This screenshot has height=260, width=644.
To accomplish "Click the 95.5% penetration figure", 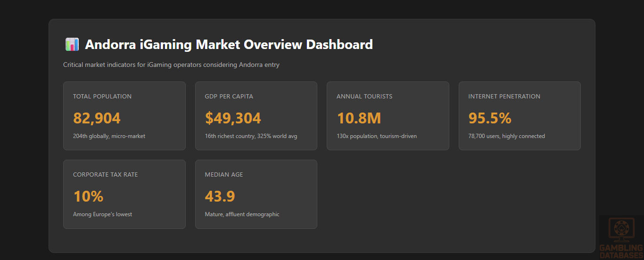I will tap(490, 118).
